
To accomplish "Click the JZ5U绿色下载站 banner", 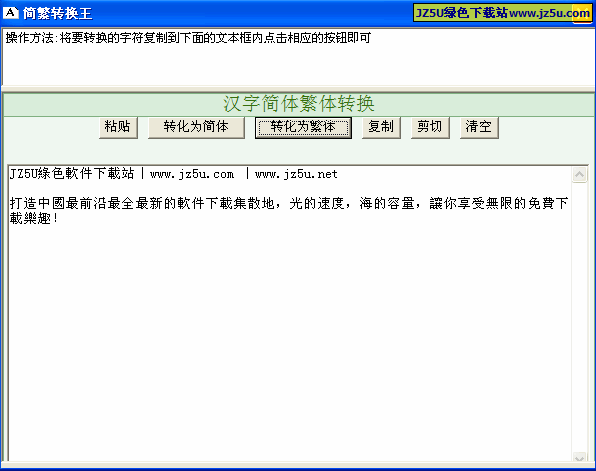I will coord(502,13).
